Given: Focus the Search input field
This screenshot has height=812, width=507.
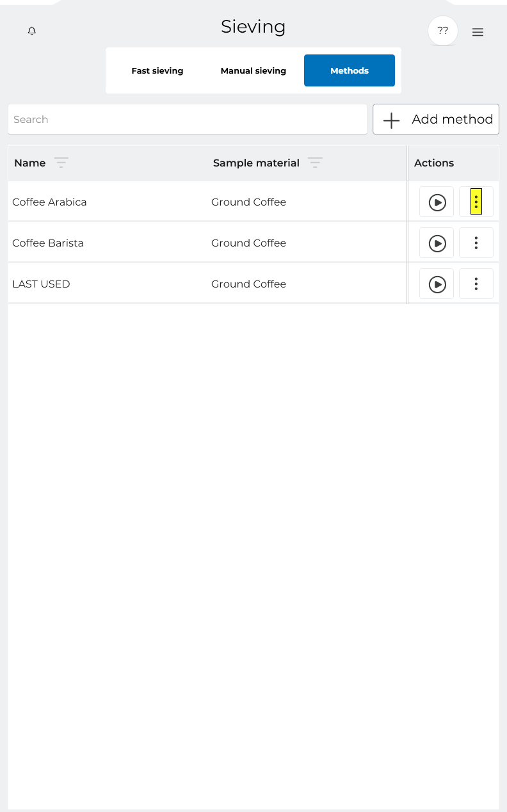Looking at the screenshot, I should click(188, 119).
